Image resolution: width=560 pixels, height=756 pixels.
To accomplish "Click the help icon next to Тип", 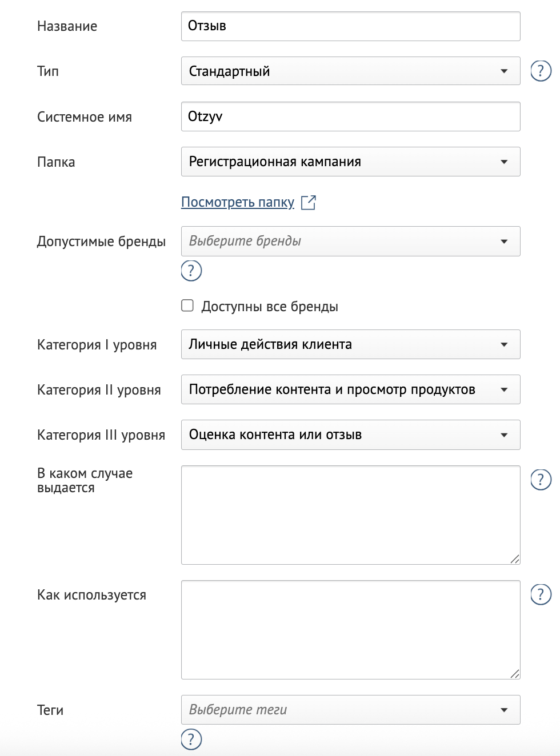I will point(541,71).
